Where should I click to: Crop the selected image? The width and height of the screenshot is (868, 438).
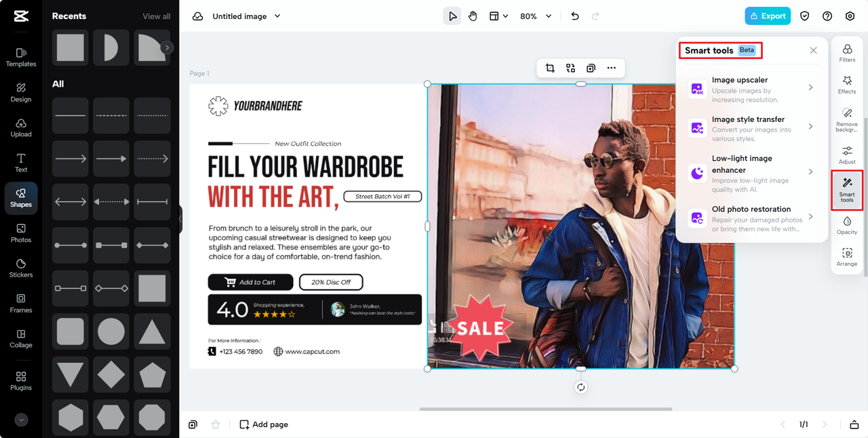click(550, 68)
